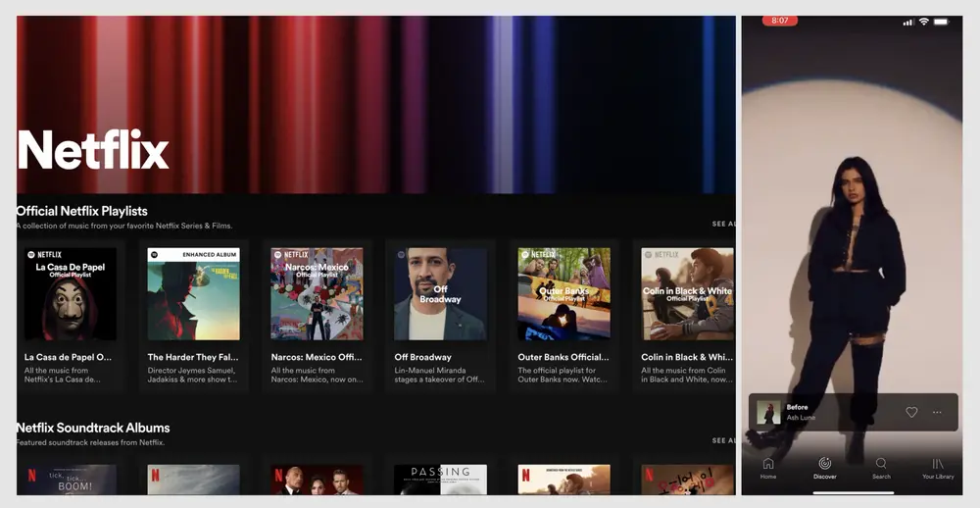Viewport: 980px width, 508px height.
Task: Click See All for Official Netflix Playlists
Action: click(723, 225)
